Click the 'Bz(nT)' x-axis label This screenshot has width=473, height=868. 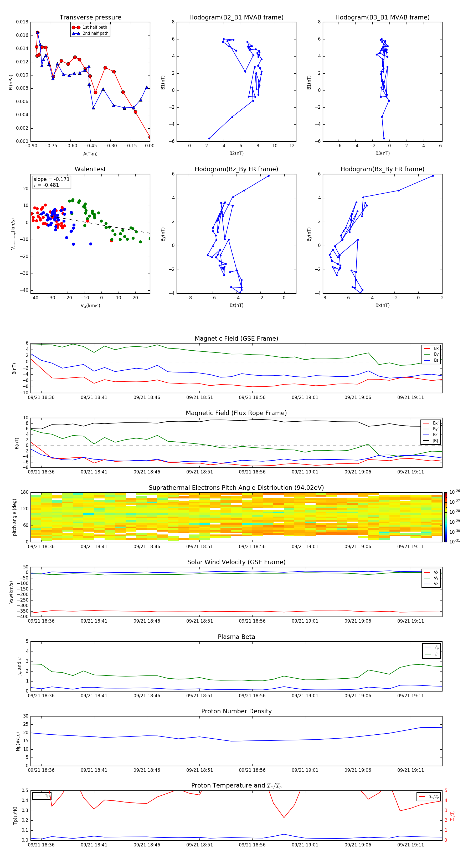tap(236, 305)
